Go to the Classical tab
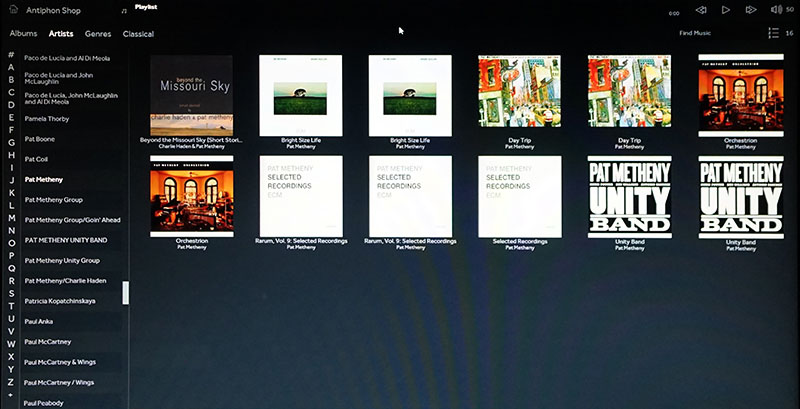The image size is (800, 409). point(138,34)
